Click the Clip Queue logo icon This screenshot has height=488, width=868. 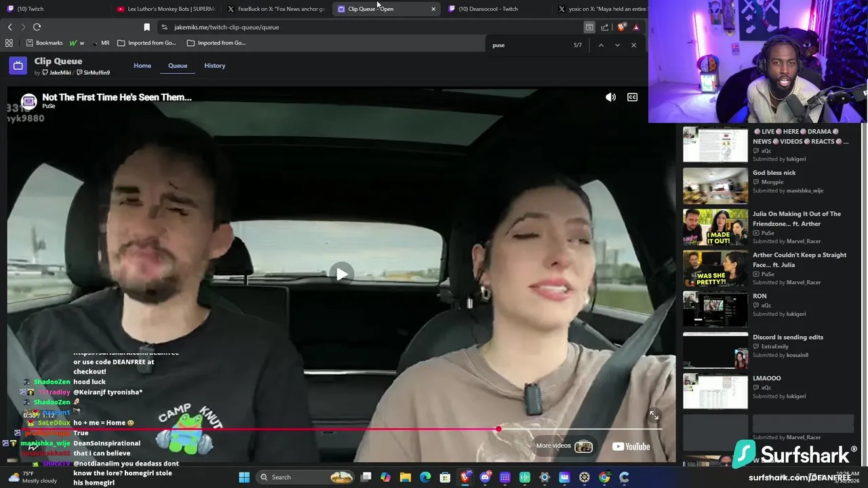(18, 66)
